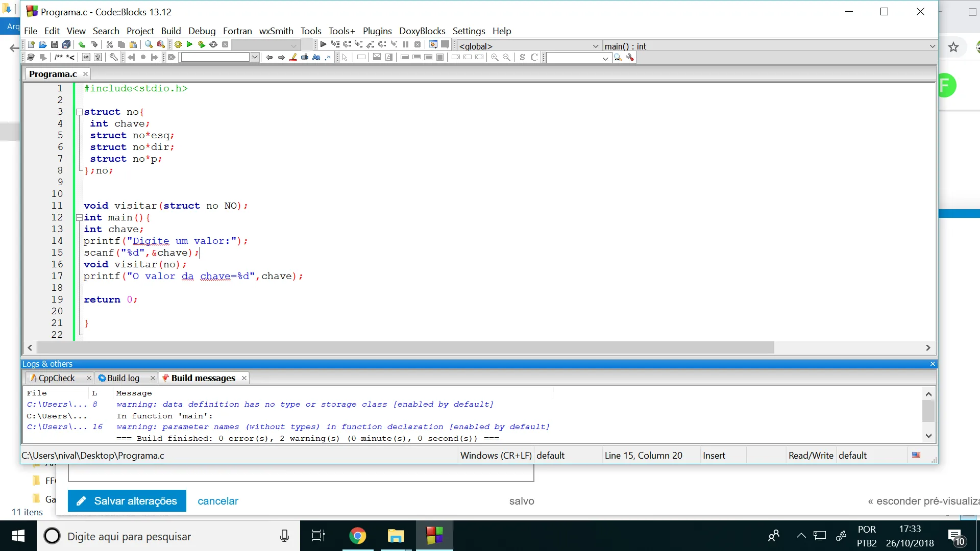Click the Cut scissors icon
Screen dimensions: 980x551
coord(109,44)
